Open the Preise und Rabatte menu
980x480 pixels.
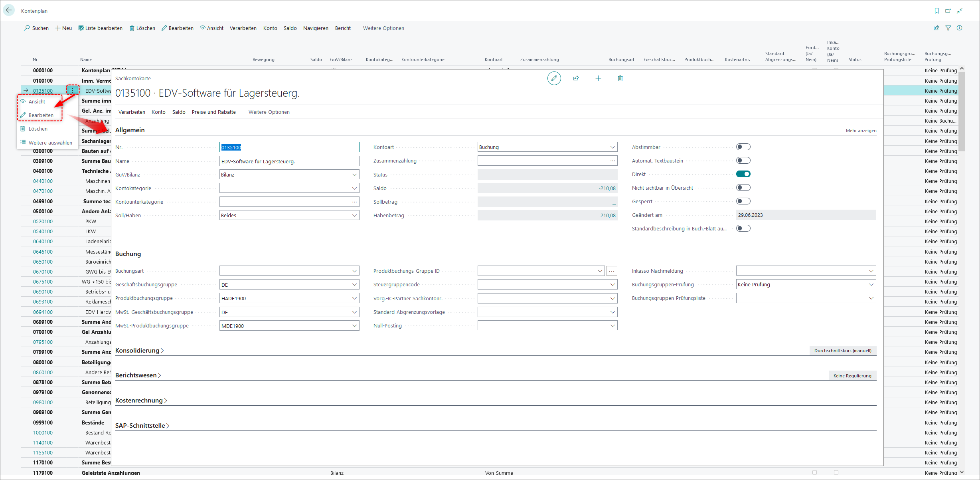coord(214,112)
